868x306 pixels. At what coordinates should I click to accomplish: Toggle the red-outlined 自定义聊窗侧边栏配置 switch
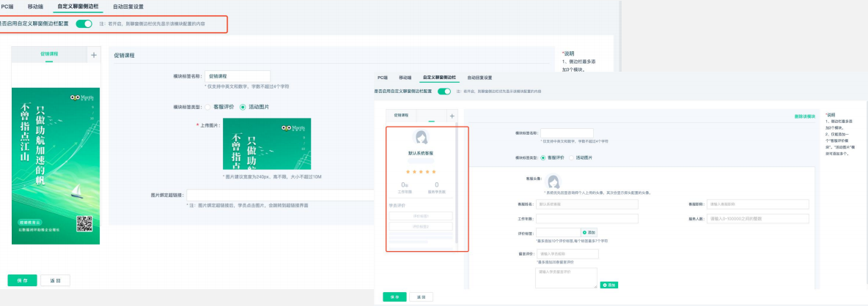point(84,24)
